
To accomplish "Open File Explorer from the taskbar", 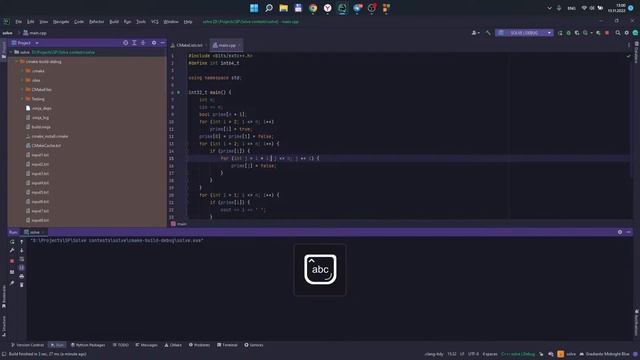I will (x=283, y=8).
